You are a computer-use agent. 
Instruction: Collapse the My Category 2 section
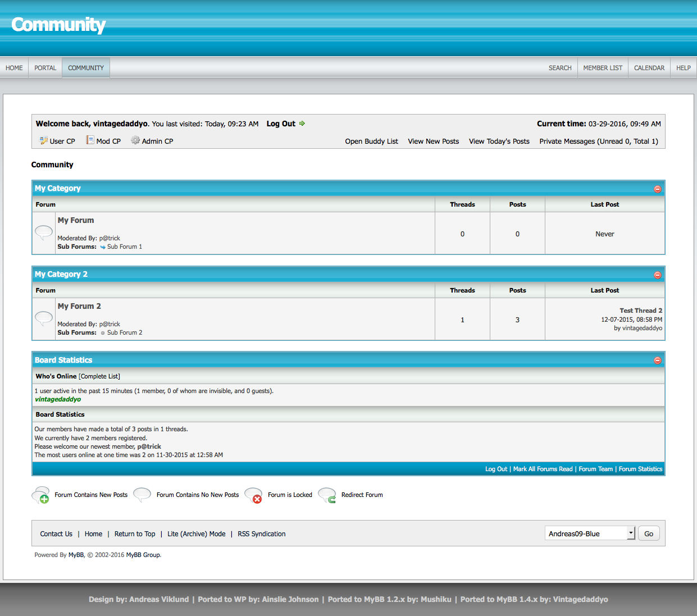tap(657, 275)
